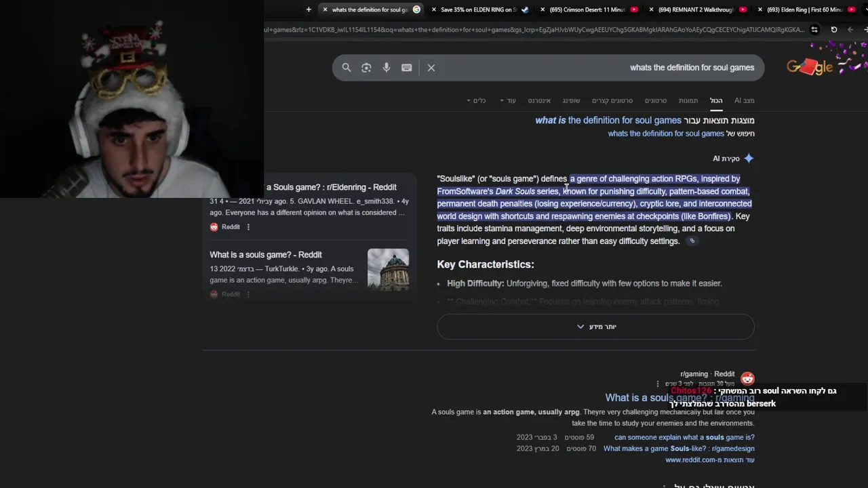
Task: Close the REMNANT 2 Walkthrough tab
Action: pyautogui.click(x=652, y=9)
